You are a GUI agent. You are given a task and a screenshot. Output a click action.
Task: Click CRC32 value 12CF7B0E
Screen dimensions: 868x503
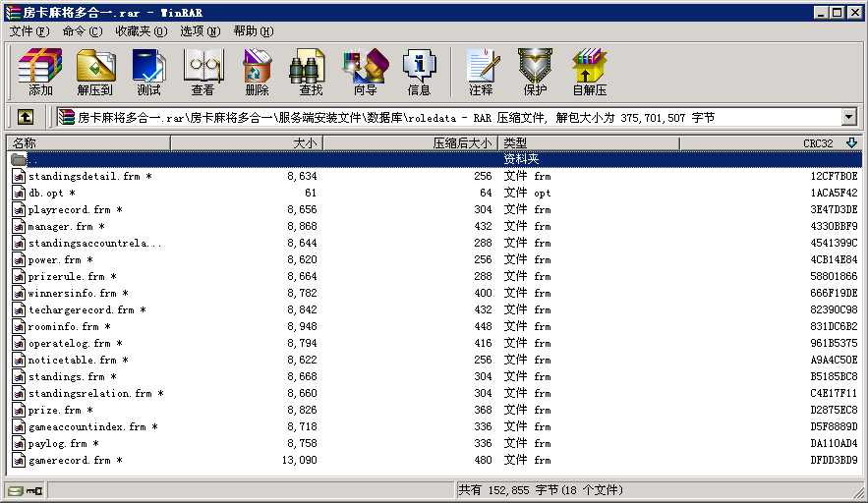[x=834, y=177]
